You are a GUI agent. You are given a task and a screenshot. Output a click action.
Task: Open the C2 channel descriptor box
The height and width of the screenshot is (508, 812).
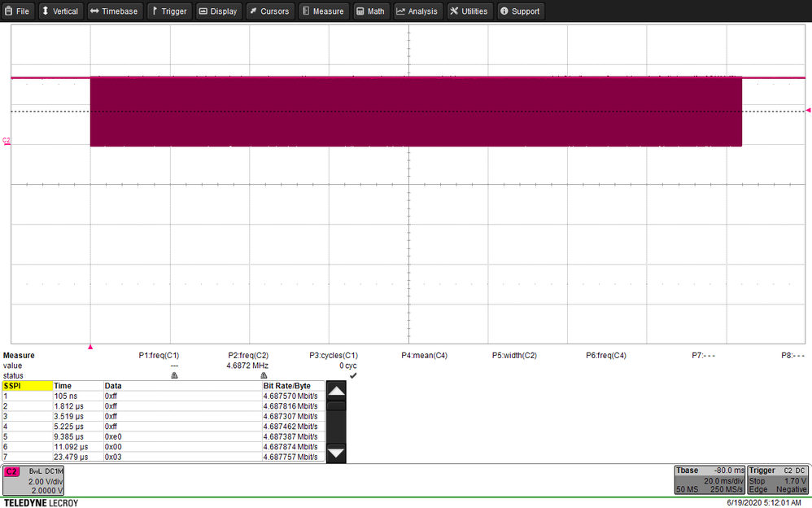coord(33,480)
